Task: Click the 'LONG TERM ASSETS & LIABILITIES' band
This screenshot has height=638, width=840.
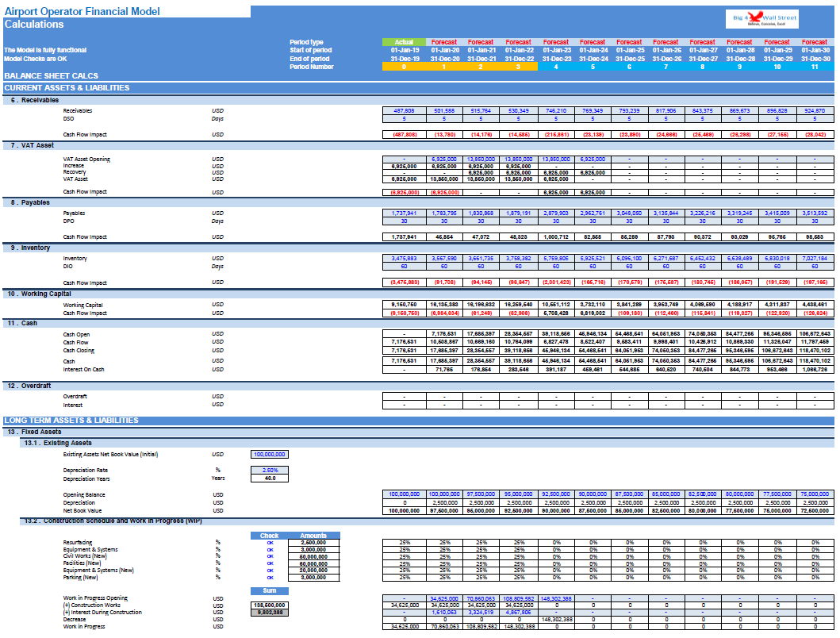Action: click(x=418, y=421)
